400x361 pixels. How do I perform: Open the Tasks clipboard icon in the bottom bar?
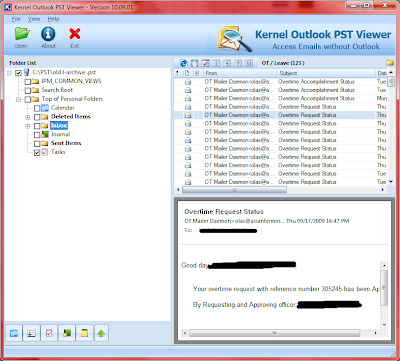pos(49,333)
